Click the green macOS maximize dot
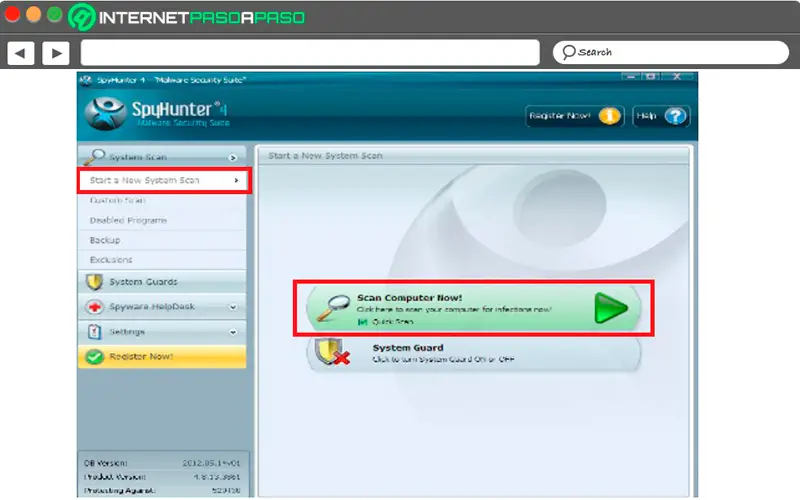 pos(55,14)
